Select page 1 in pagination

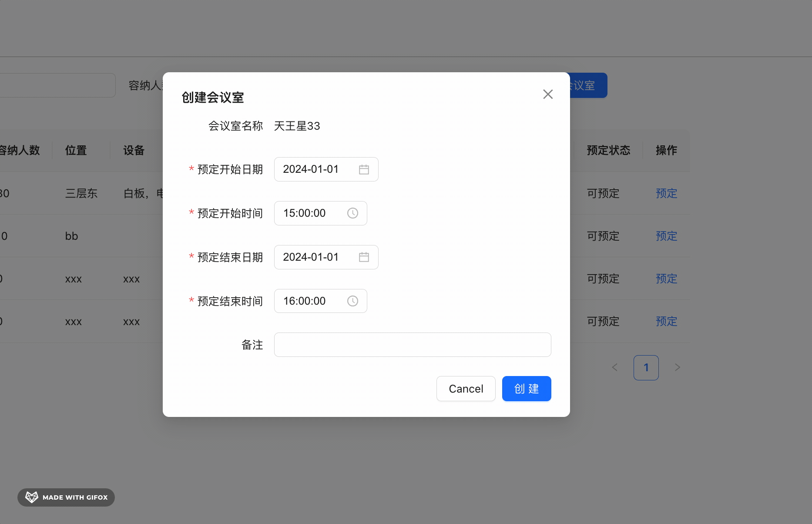tap(646, 368)
